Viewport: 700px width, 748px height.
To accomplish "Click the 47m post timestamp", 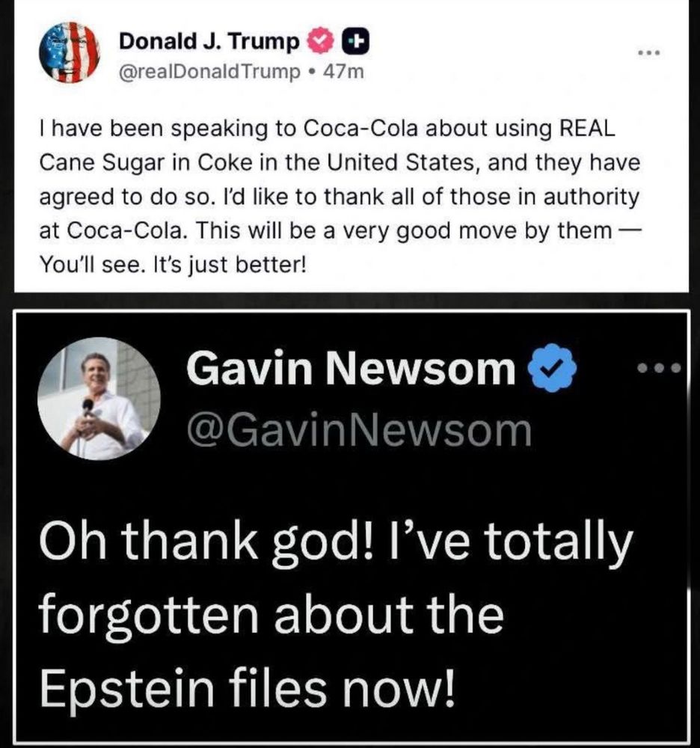I will click(x=343, y=72).
